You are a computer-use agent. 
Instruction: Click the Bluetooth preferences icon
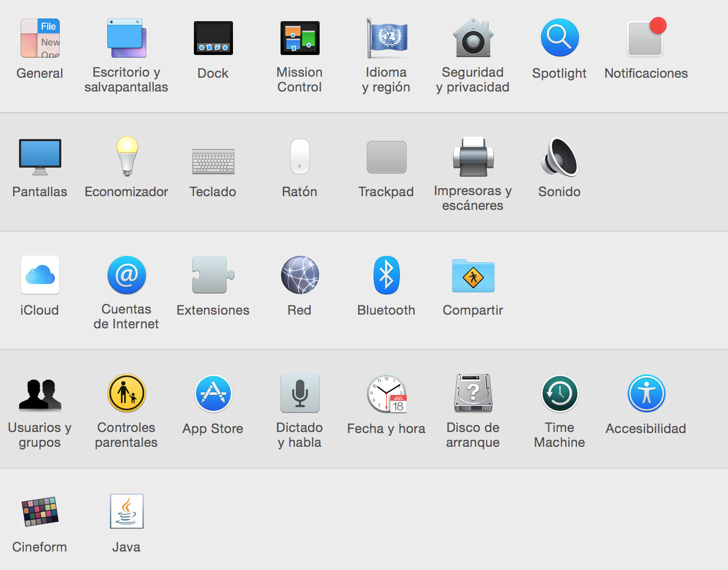click(x=386, y=275)
